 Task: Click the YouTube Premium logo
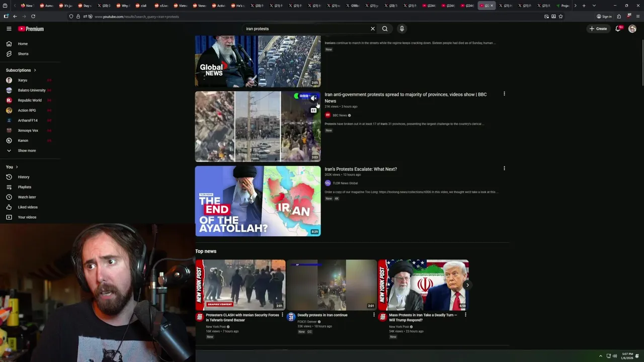(x=31, y=29)
